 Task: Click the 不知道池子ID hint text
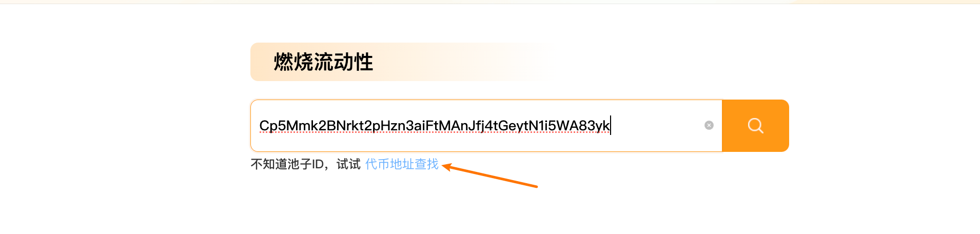287,164
